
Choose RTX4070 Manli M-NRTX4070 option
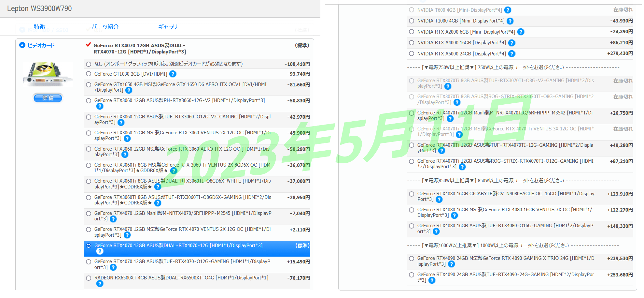[89, 214]
